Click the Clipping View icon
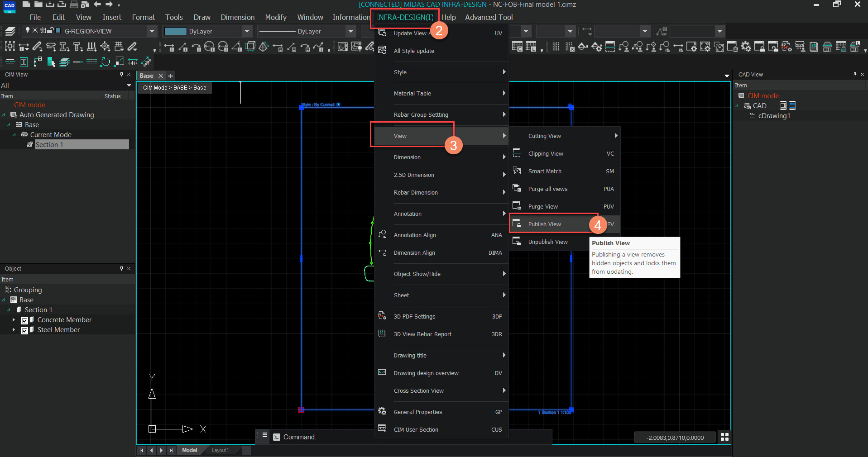 point(517,153)
